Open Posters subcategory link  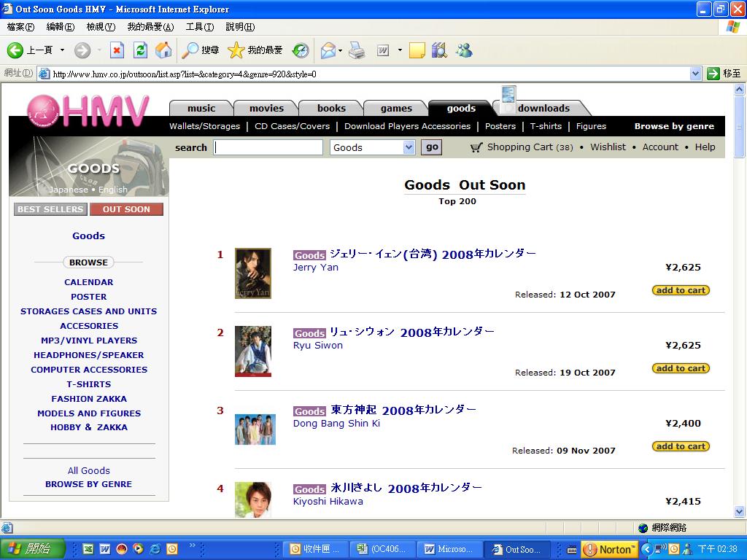pyautogui.click(x=500, y=126)
